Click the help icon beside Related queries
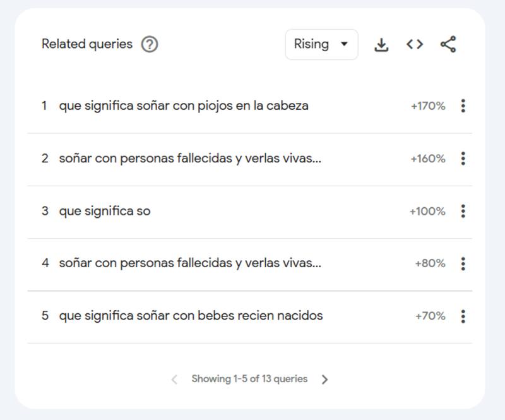Screen dimensions: 505x420 (x=150, y=44)
